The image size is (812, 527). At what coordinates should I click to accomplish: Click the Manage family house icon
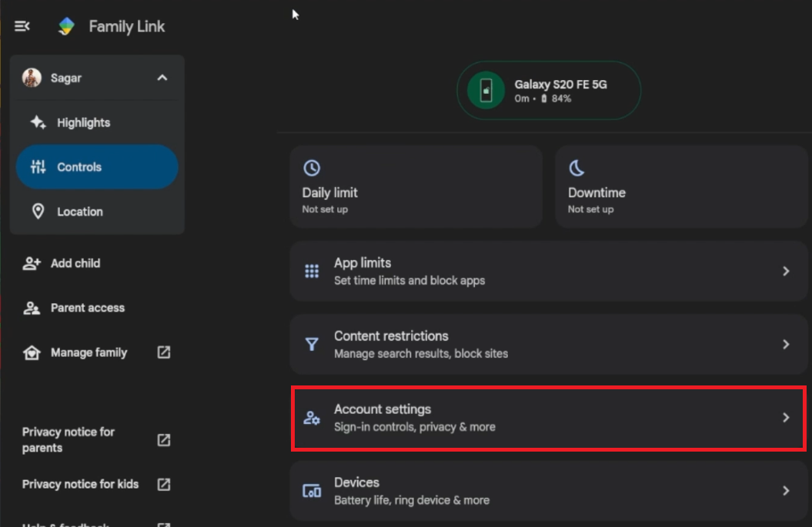(31, 352)
